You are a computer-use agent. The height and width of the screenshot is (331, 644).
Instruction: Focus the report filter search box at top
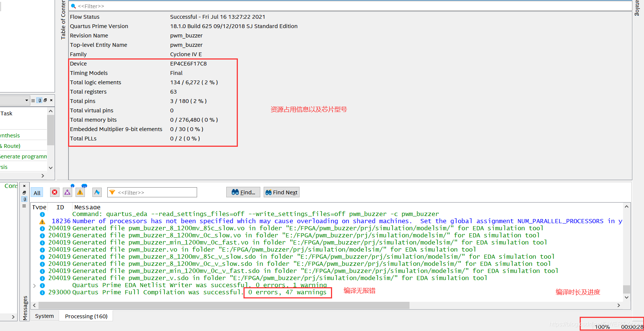(x=350, y=6)
